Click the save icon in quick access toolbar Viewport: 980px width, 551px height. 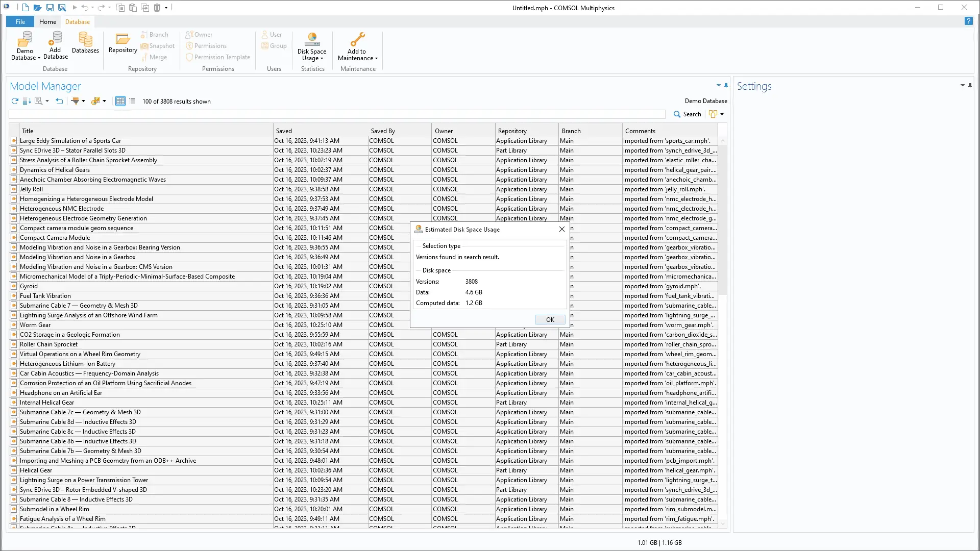coord(50,8)
